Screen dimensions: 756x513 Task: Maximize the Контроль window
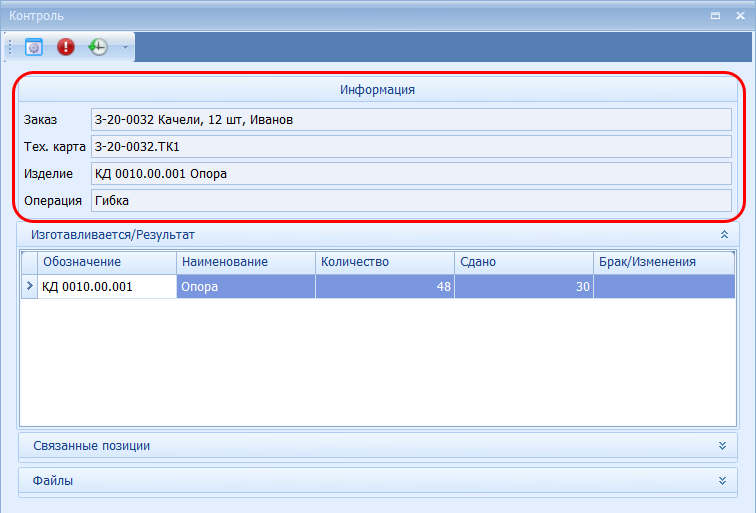[715, 16]
